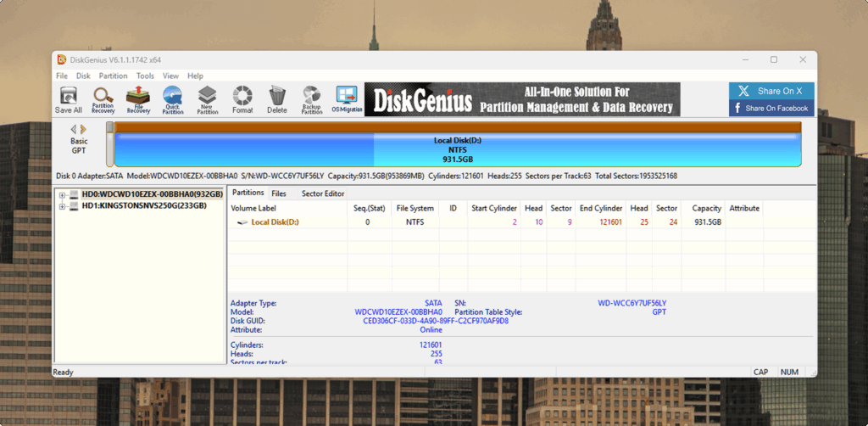
Task: Select the HD1 Kingston disk icon
Action: pos(74,206)
